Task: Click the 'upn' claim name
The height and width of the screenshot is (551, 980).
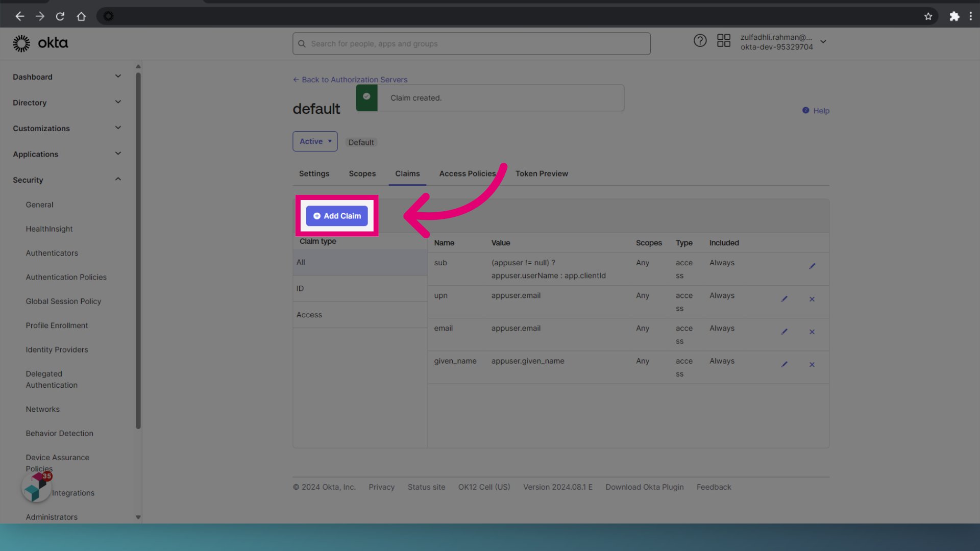Action: (x=440, y=295)
